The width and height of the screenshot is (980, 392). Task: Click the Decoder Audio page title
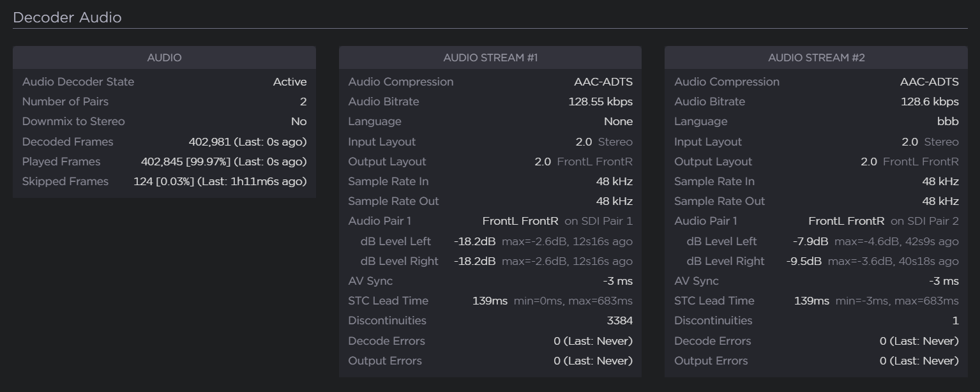point(67,17)
